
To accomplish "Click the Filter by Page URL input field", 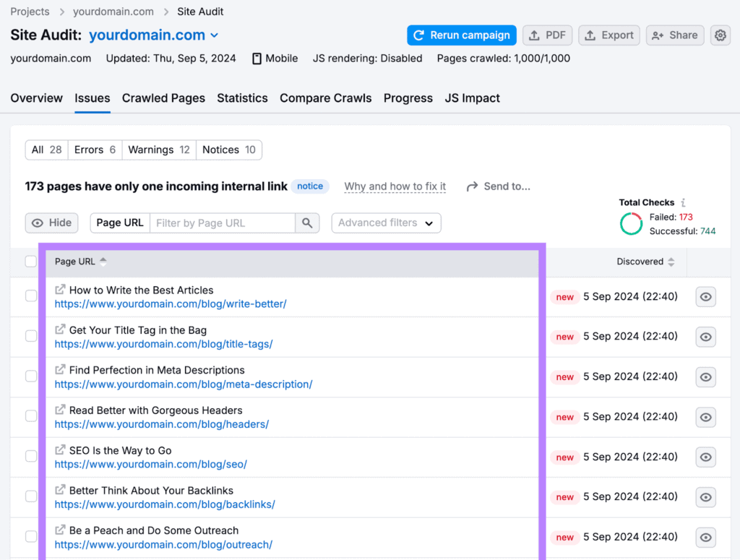I will [223, 223].
